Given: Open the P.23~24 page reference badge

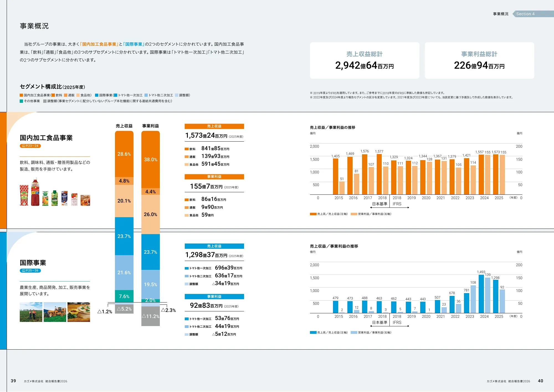Looking at the screenshot, I should (30, 146).
